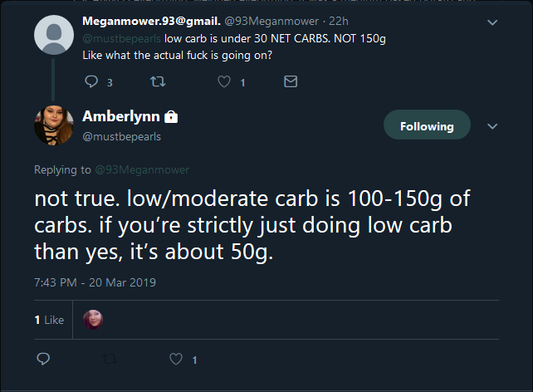Follow the @93Meganmower link in Replying to
This screenshot has height=392, width=533.
click(142, 169)
